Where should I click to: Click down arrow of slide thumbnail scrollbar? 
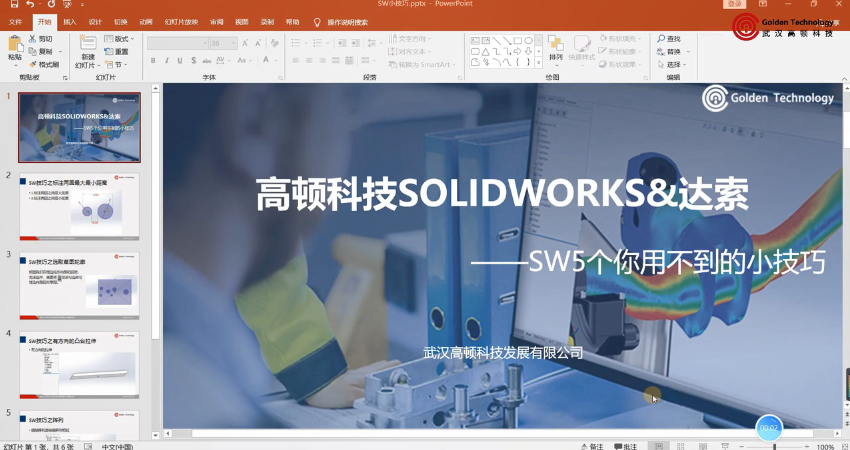(x=156, y=435)
